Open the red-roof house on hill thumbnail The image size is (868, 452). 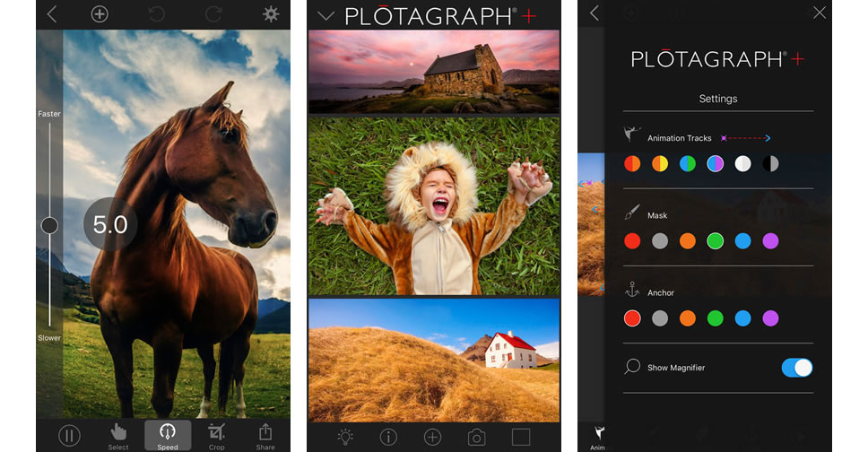point(434,360)
